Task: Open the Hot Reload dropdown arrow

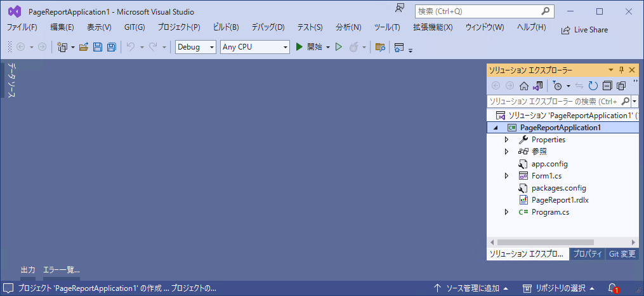Action: click(364, 48)
